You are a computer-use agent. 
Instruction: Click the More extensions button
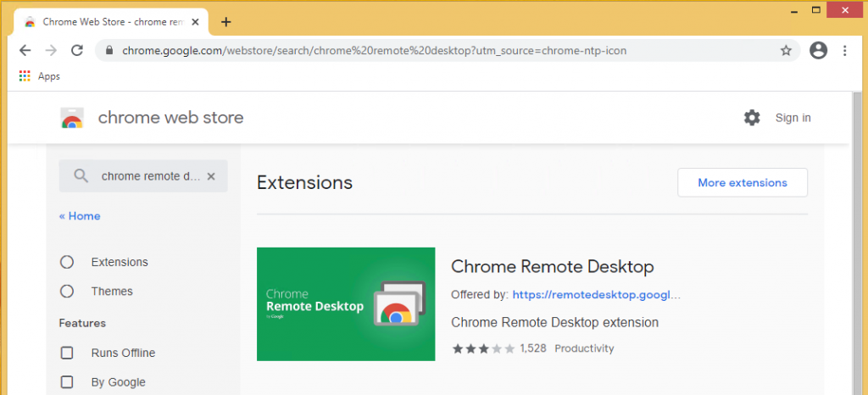(x=742, y=182)
